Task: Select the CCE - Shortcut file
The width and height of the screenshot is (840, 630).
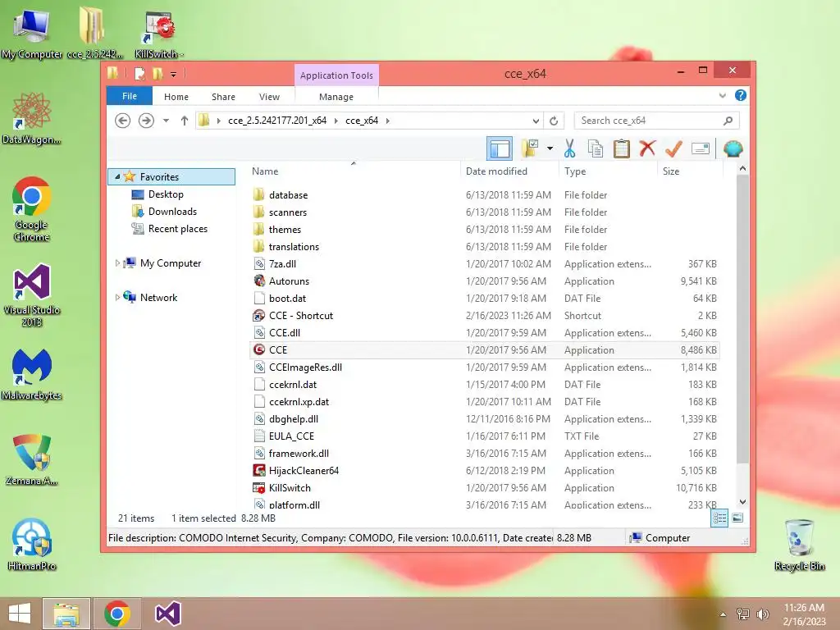Action: click(300, 316)
